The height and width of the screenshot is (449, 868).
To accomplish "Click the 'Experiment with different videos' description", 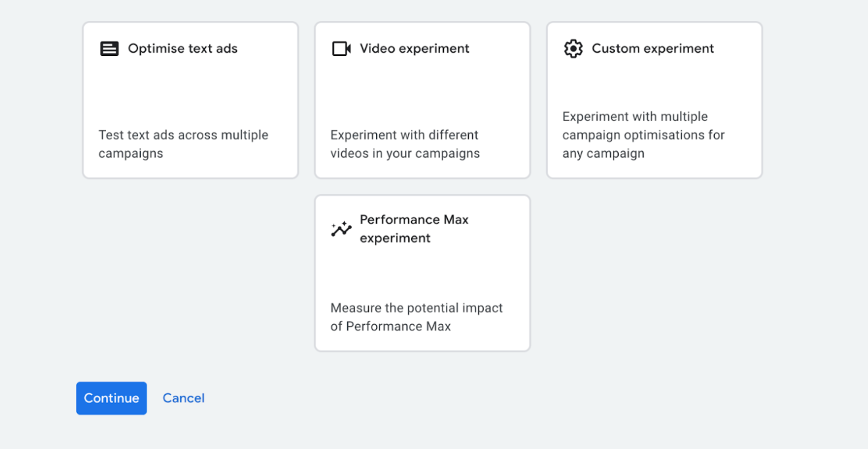I will coord(404,143).
